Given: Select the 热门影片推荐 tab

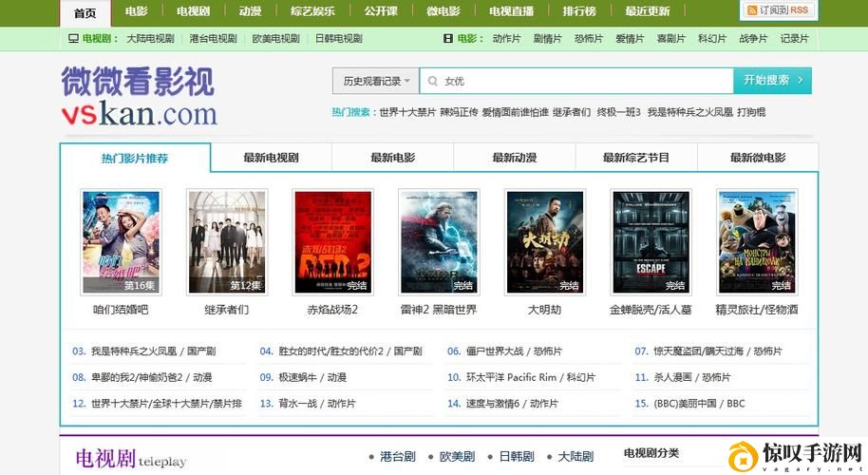Looking at the screenshot, I should [x=135, y=159].
